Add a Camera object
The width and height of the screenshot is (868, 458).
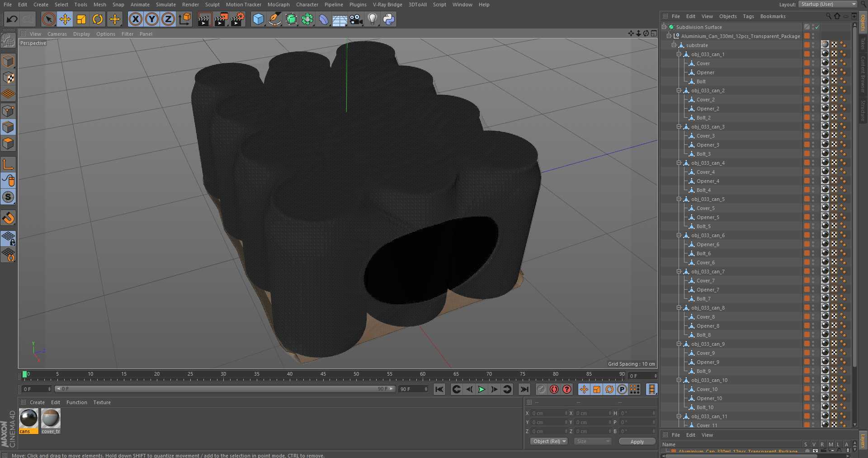click(x=356, y=19)
